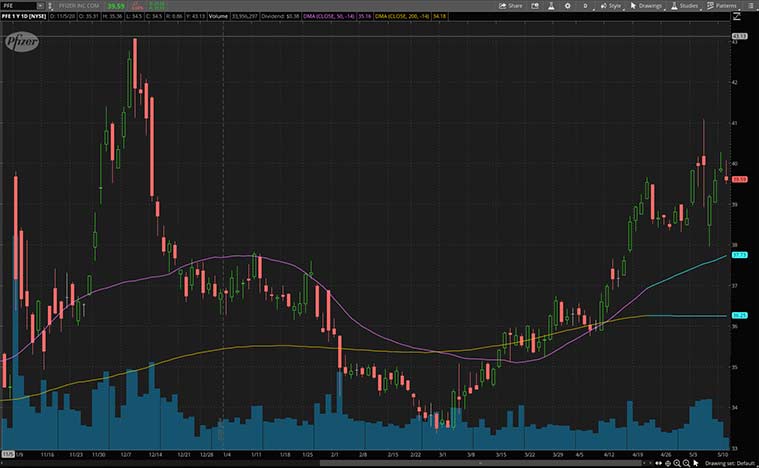Open the timeframe D selector
The height and width of the screenshot is (468, 759).
tap(587, 6)
